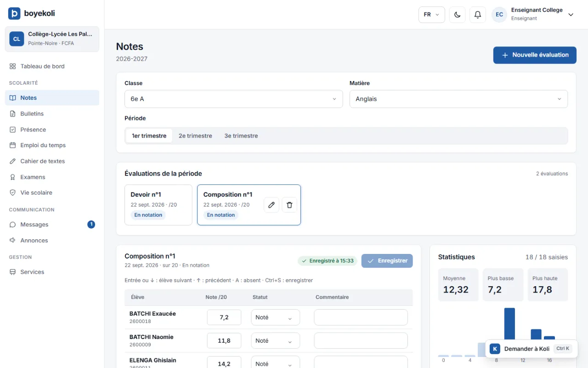
Task: Click the note field for BATCHI Exaucée
Action: [224, 317]
